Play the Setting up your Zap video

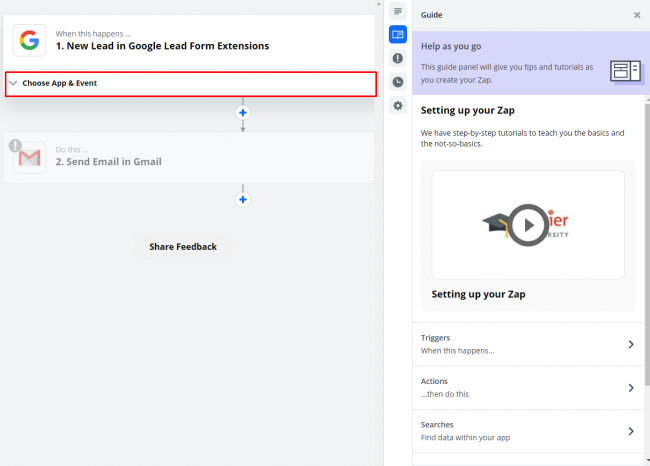[528, 224]
